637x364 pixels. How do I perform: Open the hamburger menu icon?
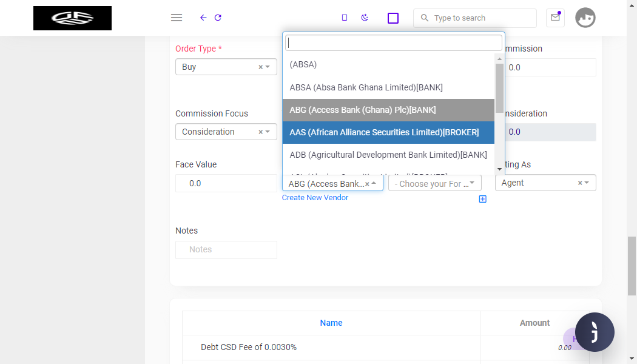(177, 18)
